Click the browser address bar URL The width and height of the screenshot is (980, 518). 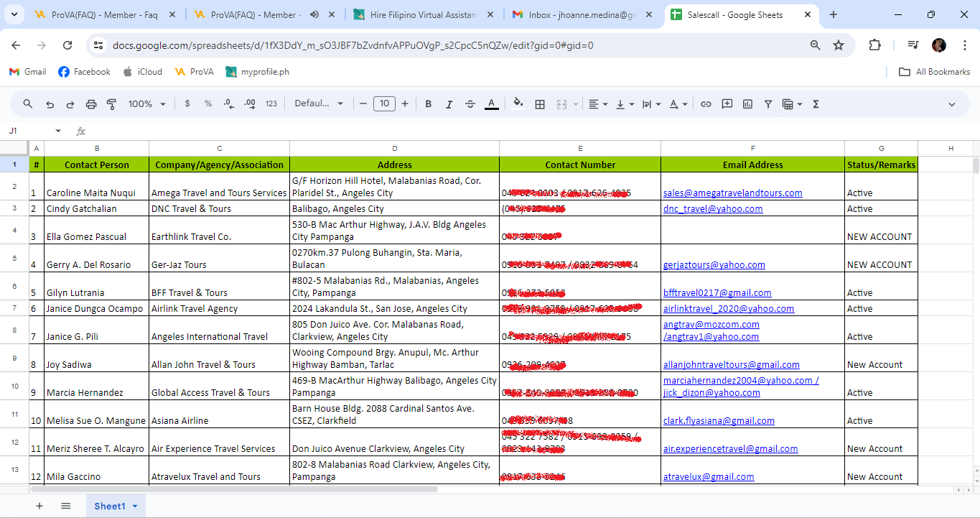(x=353, y=45)
